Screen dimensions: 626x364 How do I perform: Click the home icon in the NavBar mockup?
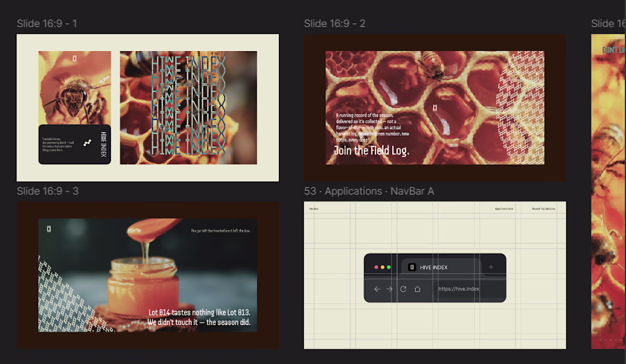(x=417, y=289)
